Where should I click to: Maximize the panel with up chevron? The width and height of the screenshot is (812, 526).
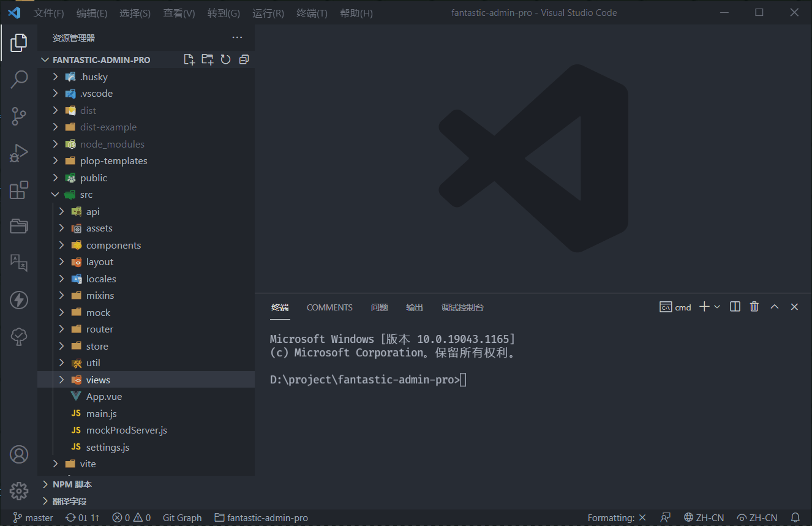774,307
